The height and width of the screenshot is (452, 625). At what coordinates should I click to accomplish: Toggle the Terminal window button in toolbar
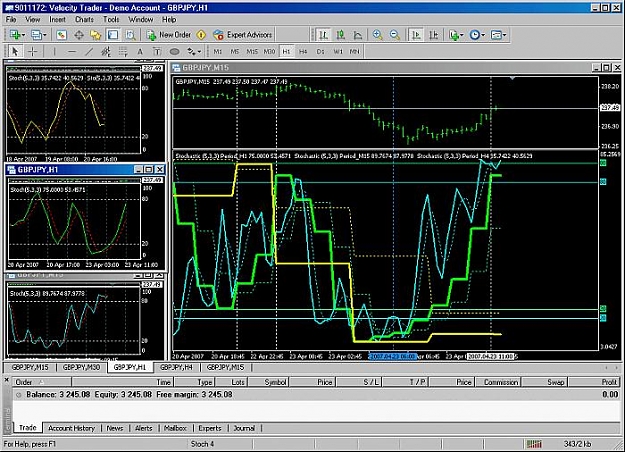point(113,35)
